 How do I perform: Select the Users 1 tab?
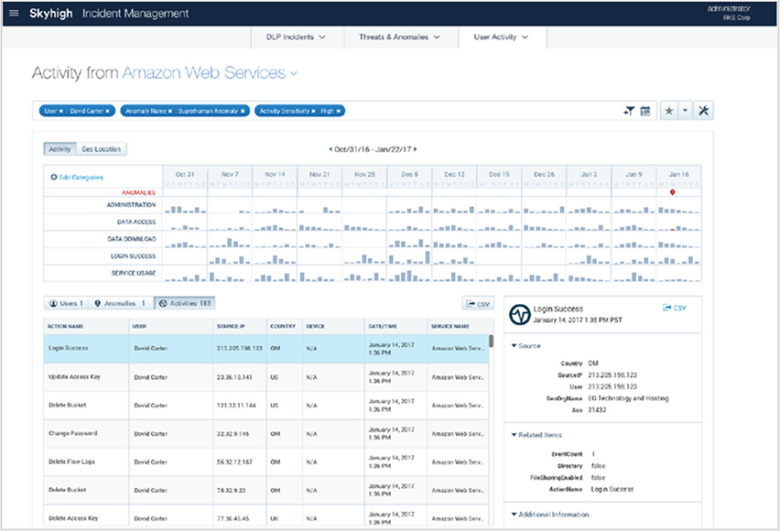(66, 303)
